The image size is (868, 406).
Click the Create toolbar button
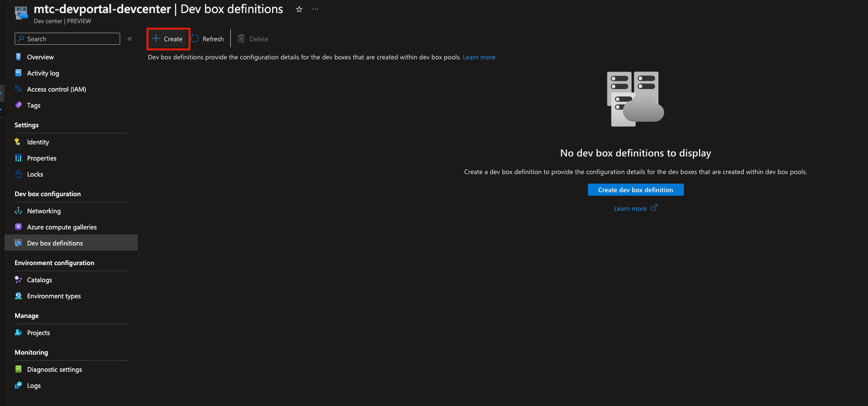(x=168, y=39)
